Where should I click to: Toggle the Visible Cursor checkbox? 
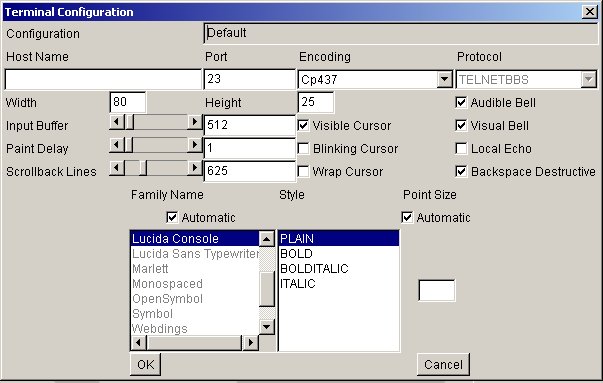click(x=303, y=125)
